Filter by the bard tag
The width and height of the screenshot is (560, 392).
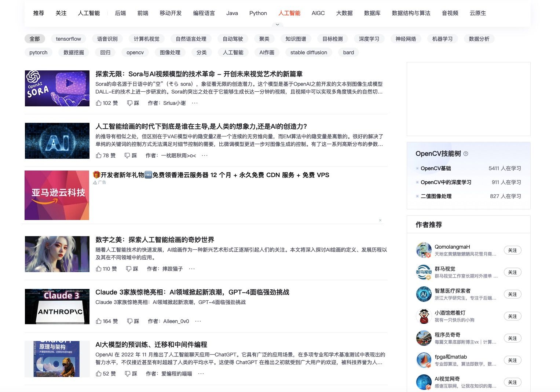point(348,52)
